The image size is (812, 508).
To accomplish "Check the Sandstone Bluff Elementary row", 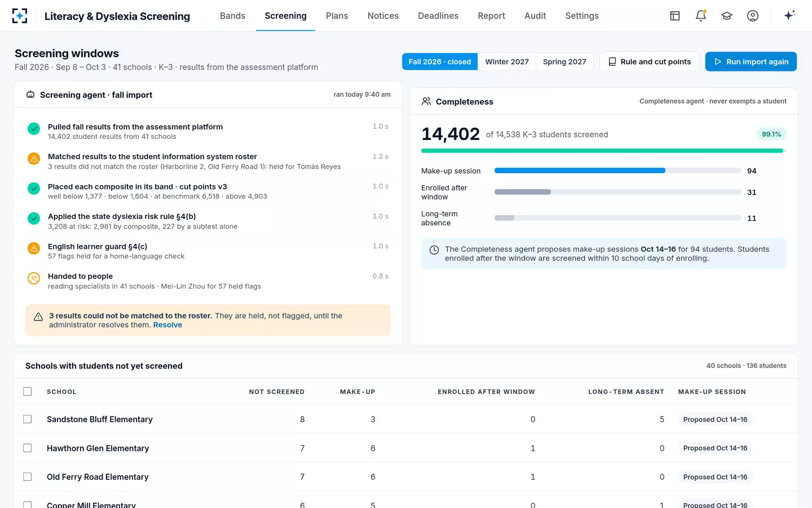I will [27, 419].
